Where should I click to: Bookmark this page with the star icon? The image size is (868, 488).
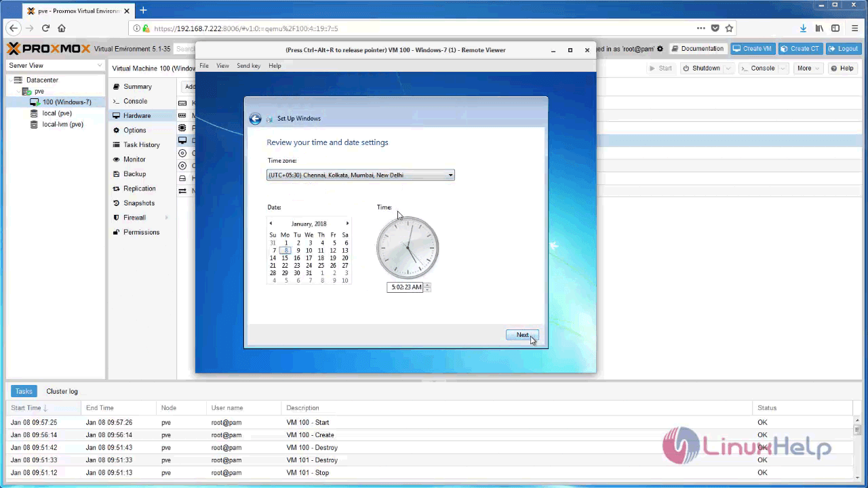[x=729, y=28]
